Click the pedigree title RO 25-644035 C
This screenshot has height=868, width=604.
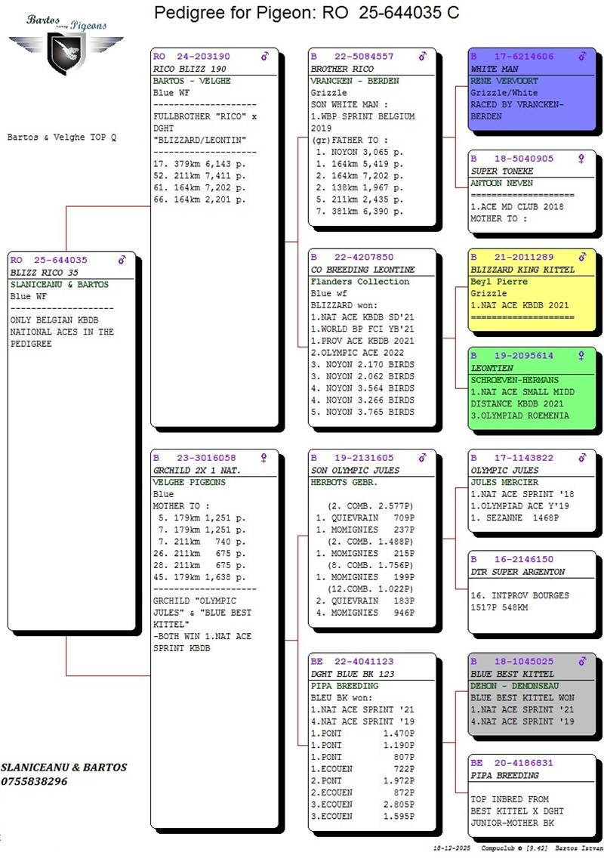click(306, 13)
